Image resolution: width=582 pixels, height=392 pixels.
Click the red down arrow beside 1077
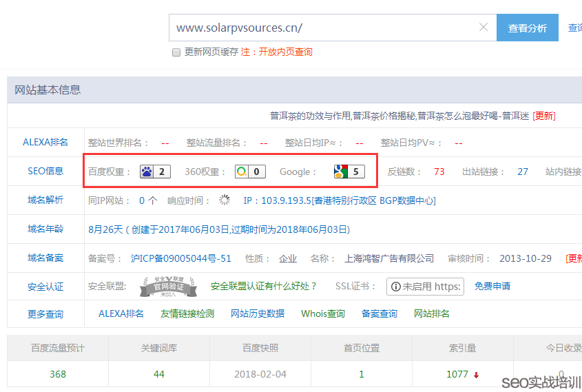click(x=476, y=375)
